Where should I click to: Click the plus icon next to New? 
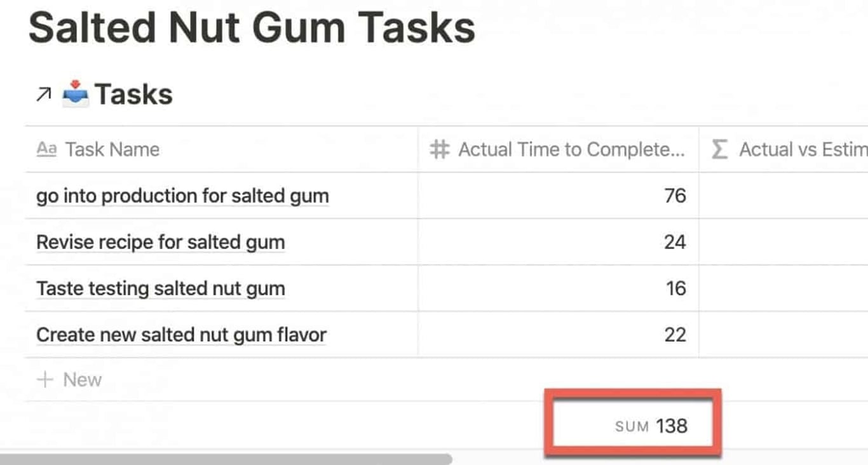pyautogui.click(x=44, y=380)
